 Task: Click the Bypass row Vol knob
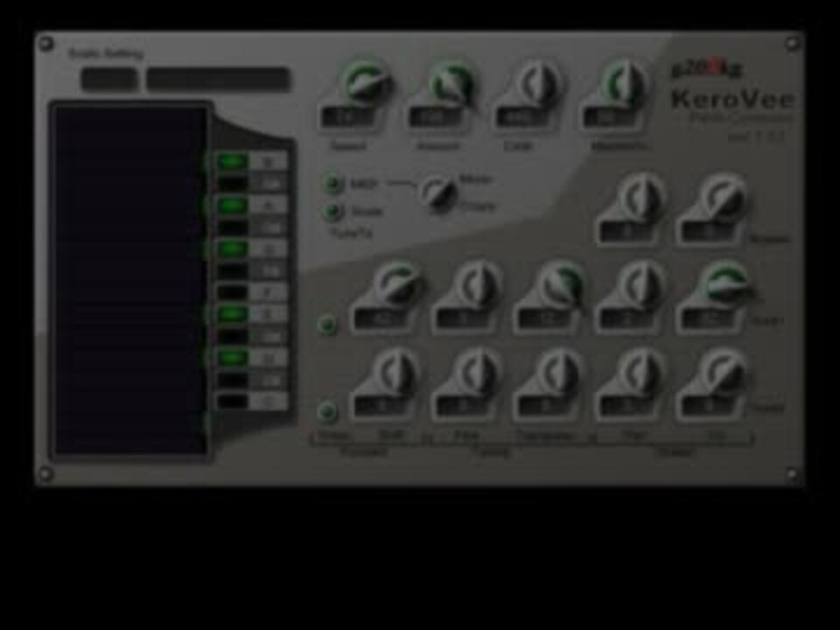(724, 197)
